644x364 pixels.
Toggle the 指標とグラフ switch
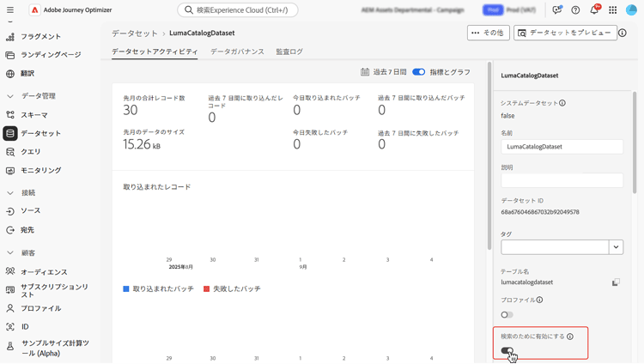[x=418, y=72]
